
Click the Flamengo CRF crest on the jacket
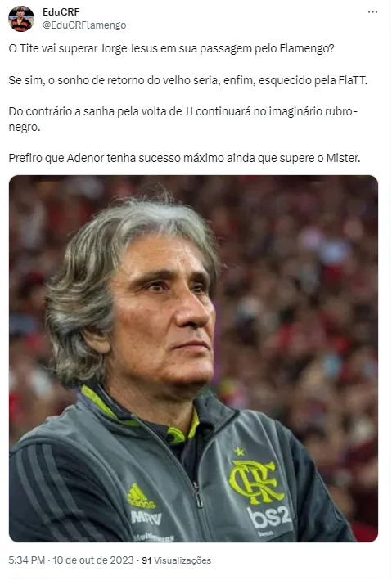255,482
